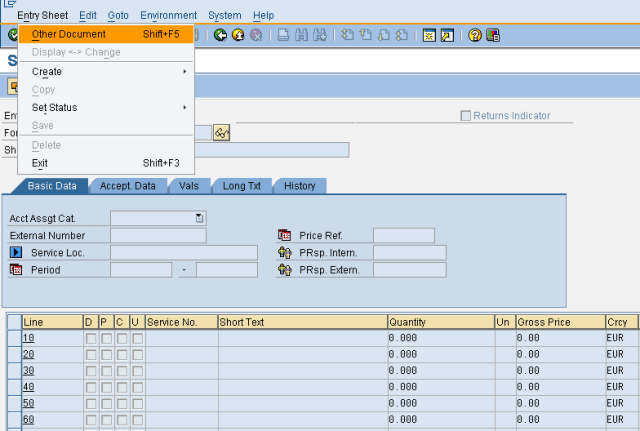Enable the Returns Indicator checkbox

[465, 116]
